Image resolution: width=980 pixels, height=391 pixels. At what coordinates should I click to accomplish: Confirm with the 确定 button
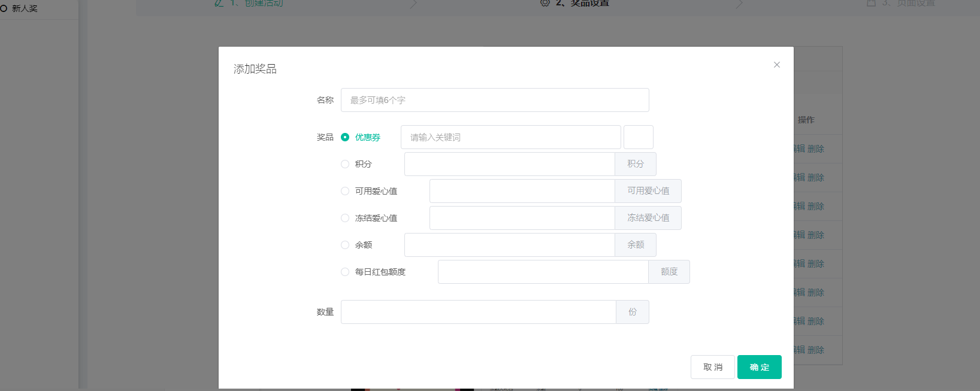tap(759, 367)
